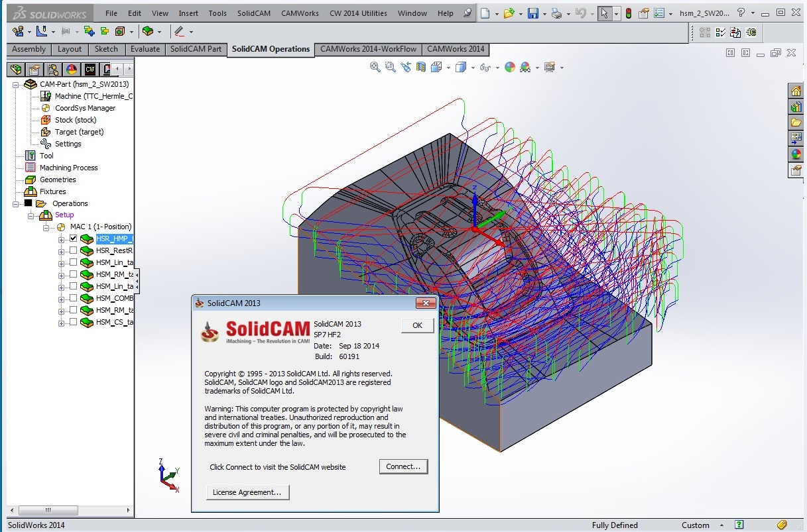Click the Hide/Show Items glasses icon

click(484, 67)
